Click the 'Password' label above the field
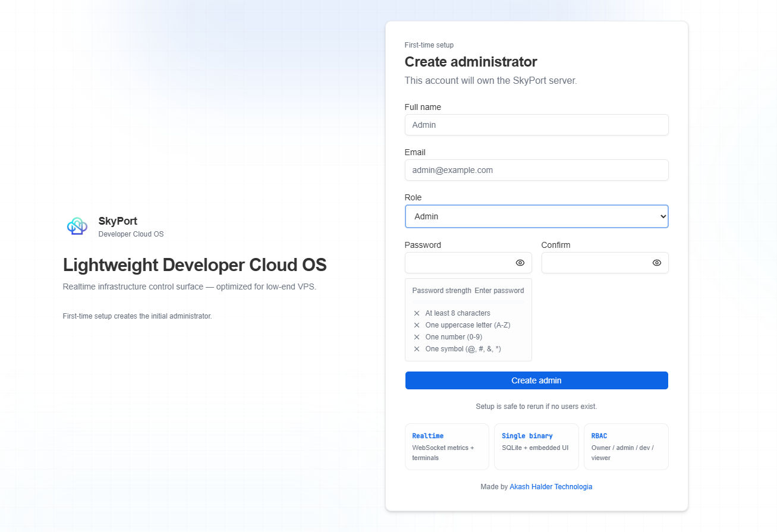Screen dimensions: 777x532 (423, 245)
